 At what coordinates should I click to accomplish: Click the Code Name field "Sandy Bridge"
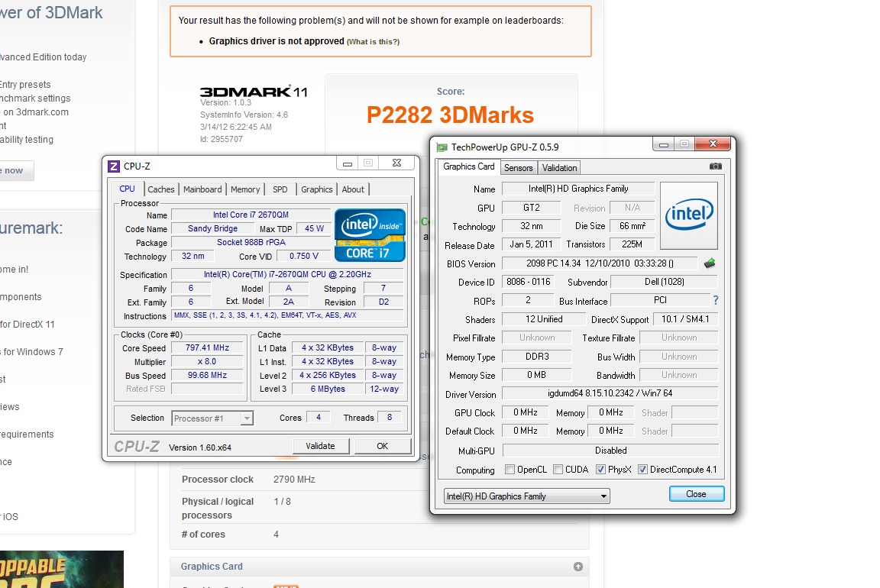[212, 228]
